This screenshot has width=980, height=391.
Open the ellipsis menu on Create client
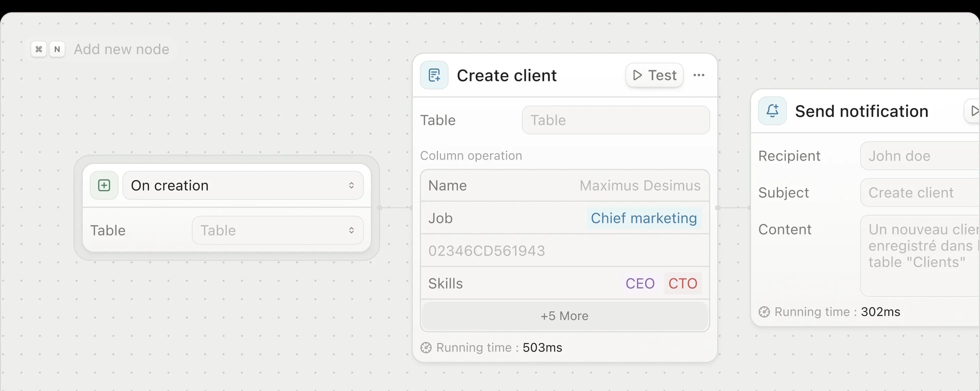[x=699, y=75]
